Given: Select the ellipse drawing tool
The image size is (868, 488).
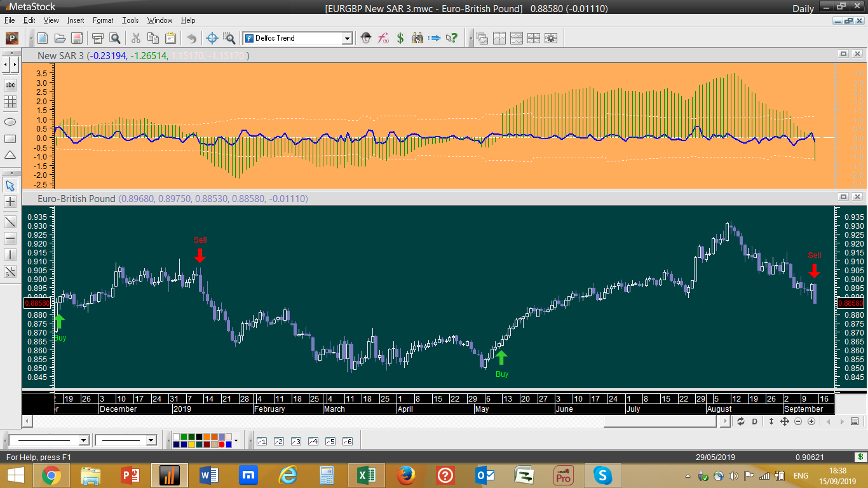Looking at the screenshot, I should point(10,121).
